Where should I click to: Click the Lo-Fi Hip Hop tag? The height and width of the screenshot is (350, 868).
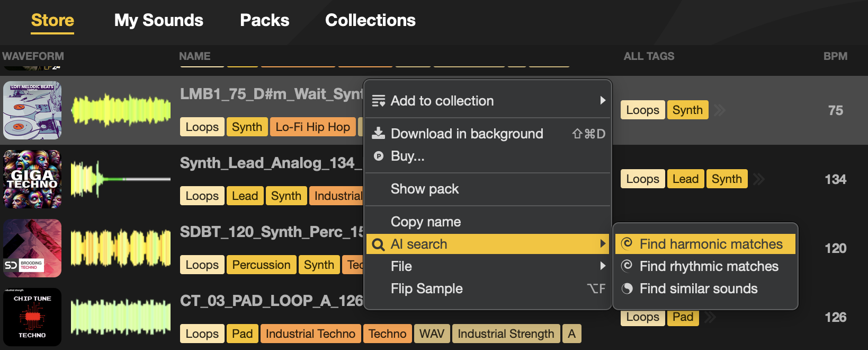(312, 127)
